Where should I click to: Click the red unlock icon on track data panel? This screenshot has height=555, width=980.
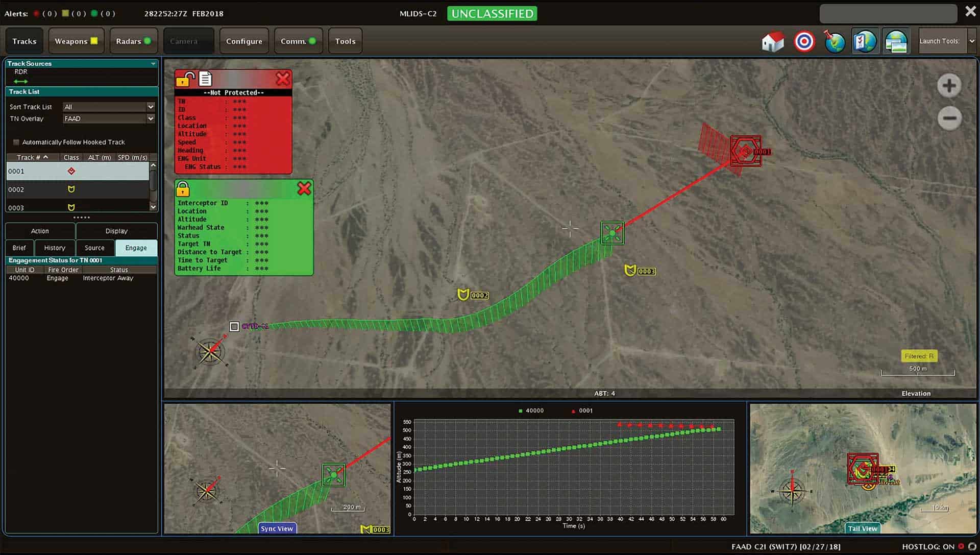click(x=184, y=79)
